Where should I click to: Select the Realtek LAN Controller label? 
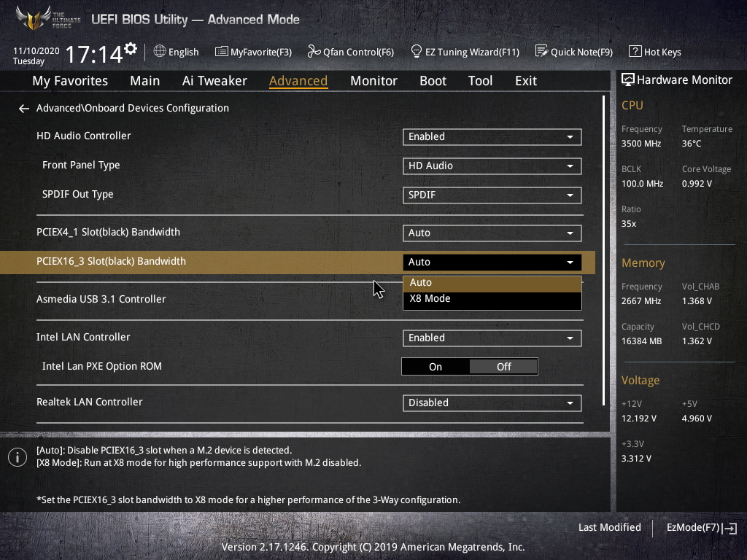coord(89,402)
